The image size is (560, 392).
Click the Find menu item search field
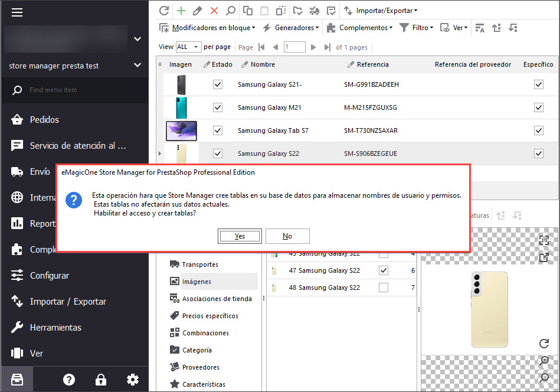tap(74, 90)
